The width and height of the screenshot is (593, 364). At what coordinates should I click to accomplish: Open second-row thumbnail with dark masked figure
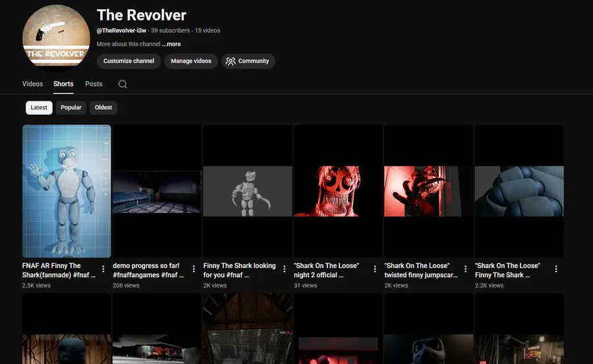pos(67,328)
